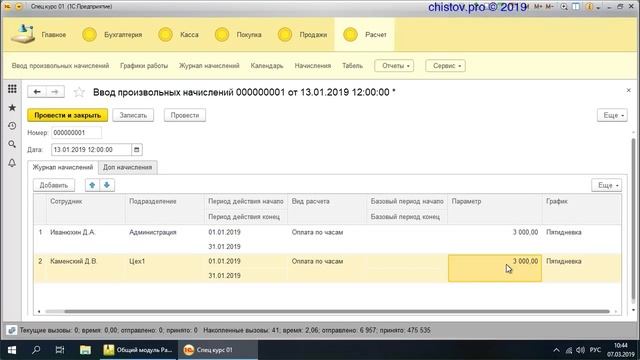Open Журнал начислений navigation command
This screenshot has width=640, height=360.
tap(209, 66)
